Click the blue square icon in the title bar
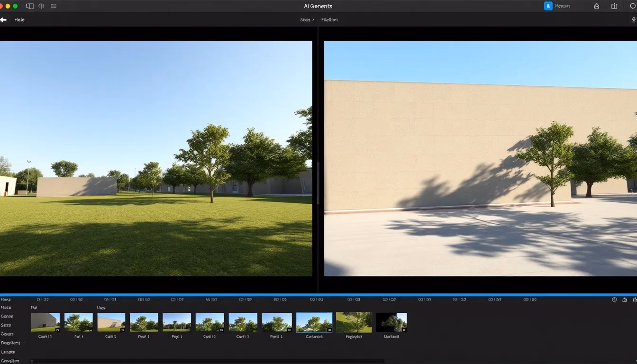 point(548,6)
